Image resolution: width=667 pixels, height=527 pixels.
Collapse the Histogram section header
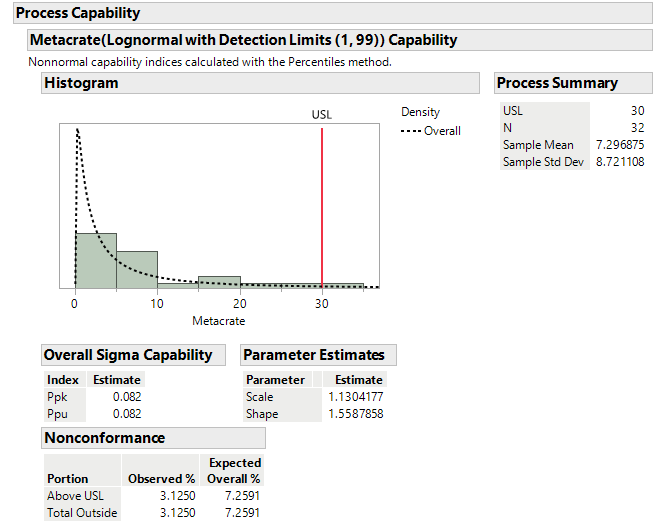(x=81, y=83)
